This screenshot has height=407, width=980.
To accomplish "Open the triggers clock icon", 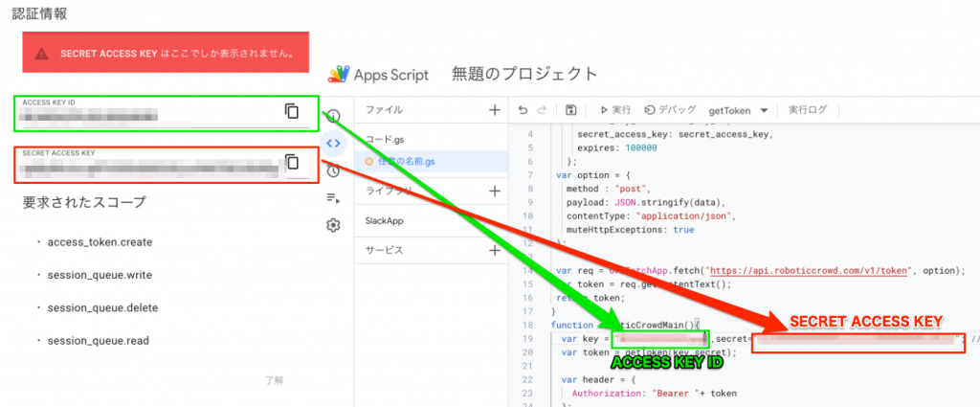I will 334,170.
